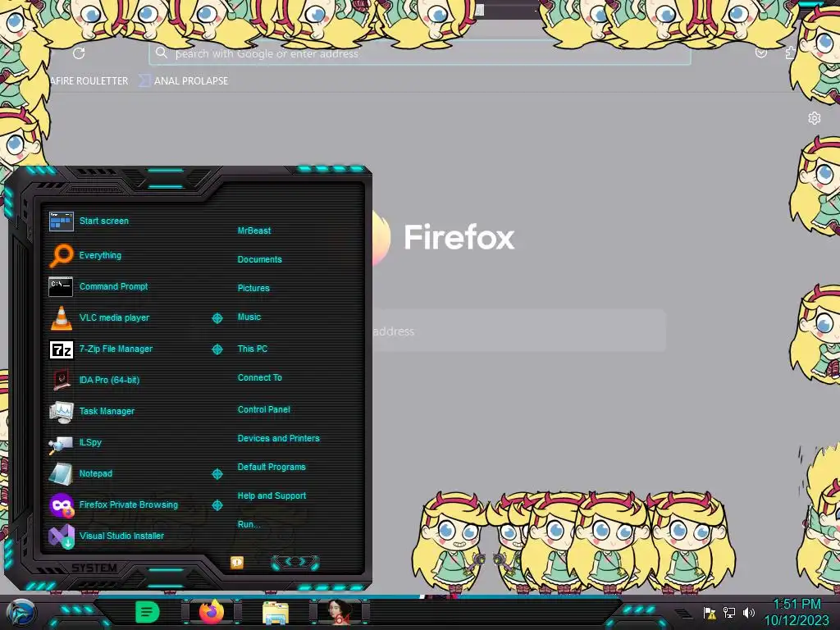The width and height of the screenshot is (840, 630).
Task: Open Devices and Printers
Action: click(278, 438)
